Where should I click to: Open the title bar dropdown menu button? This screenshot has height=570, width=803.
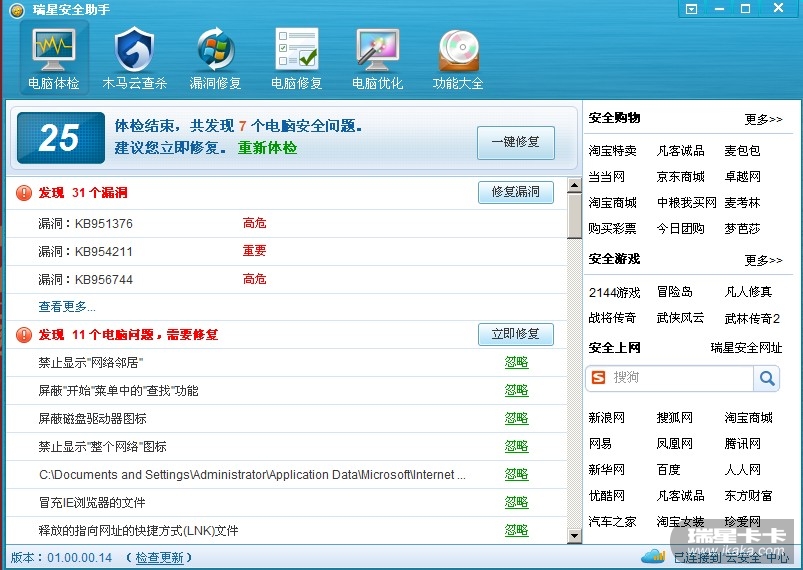pos(691,9)
